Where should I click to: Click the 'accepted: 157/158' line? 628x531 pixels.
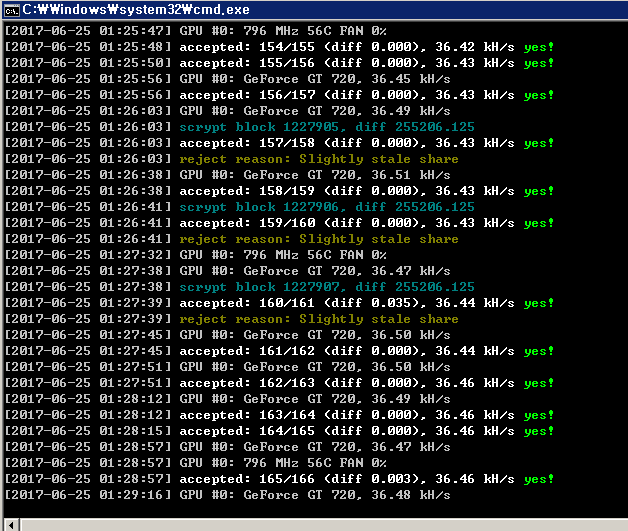[x=279, y=143]
